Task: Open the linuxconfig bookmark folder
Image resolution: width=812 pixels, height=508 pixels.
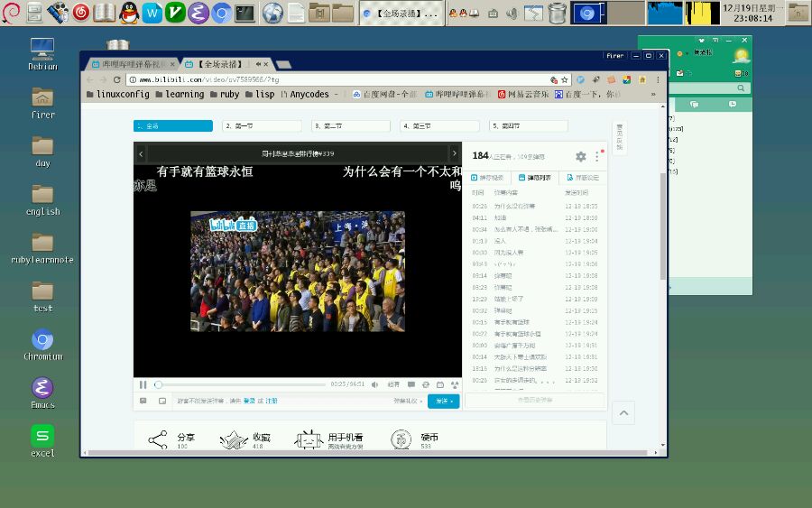Action: click(119, 94)
